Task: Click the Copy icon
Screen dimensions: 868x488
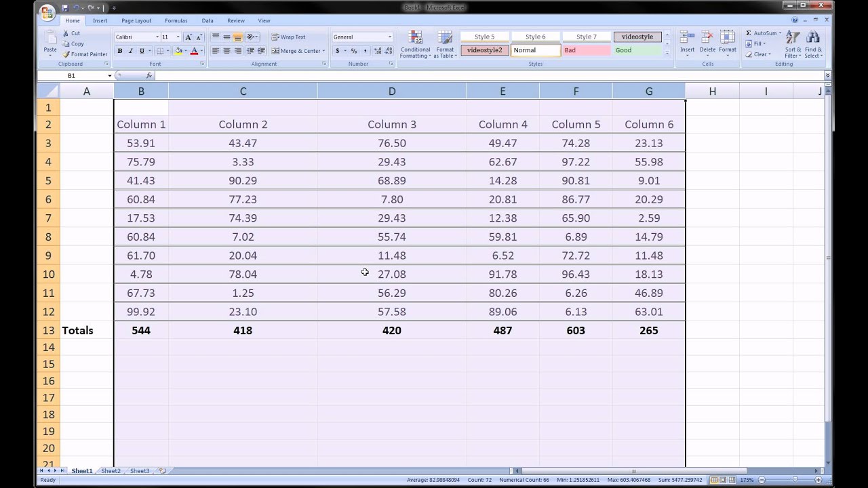Action: pos(66,43)
